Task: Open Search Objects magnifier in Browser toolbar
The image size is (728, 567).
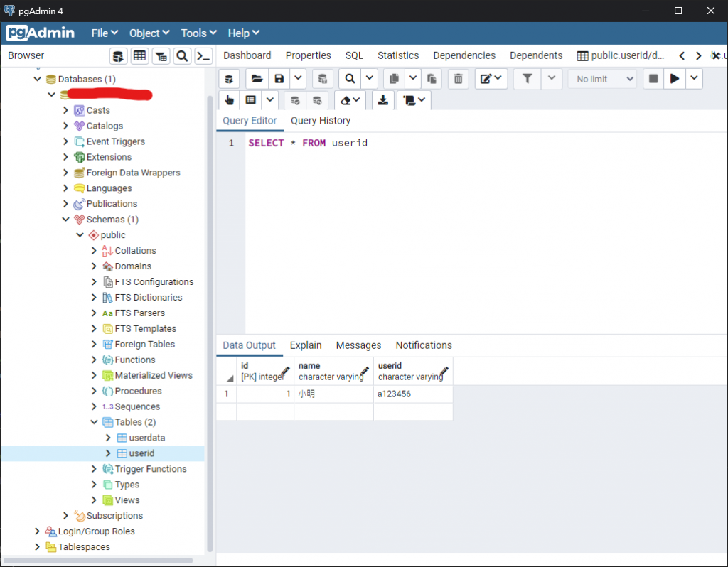Action: click(x=182, y=56)
